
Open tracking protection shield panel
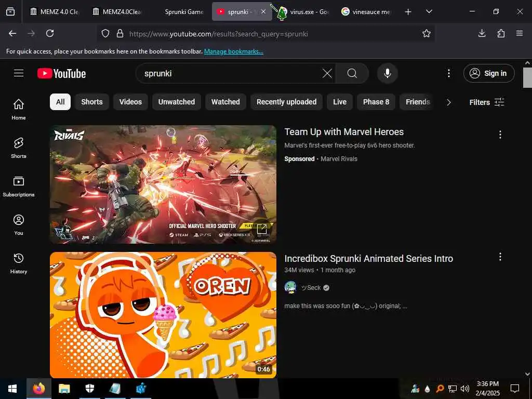tap(105, 33)
